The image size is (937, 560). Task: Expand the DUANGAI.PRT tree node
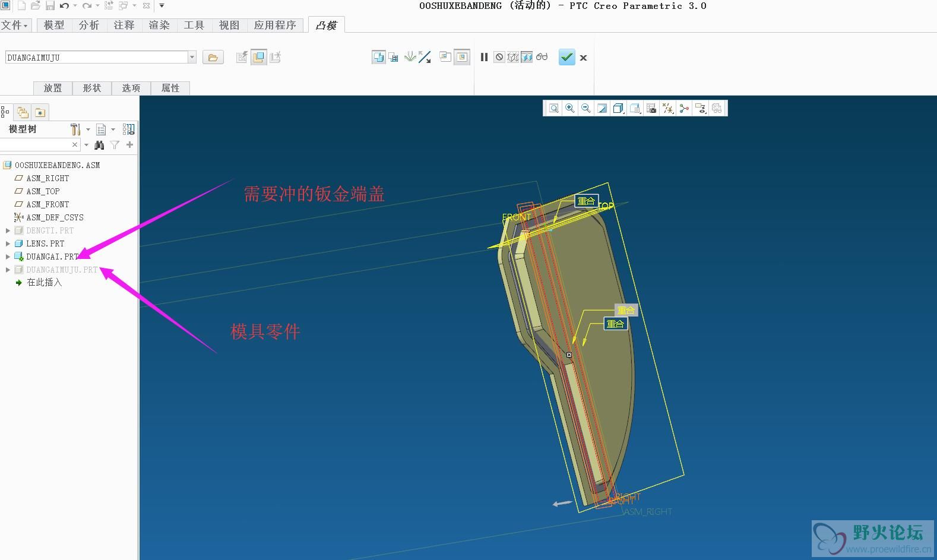(8, 257)
